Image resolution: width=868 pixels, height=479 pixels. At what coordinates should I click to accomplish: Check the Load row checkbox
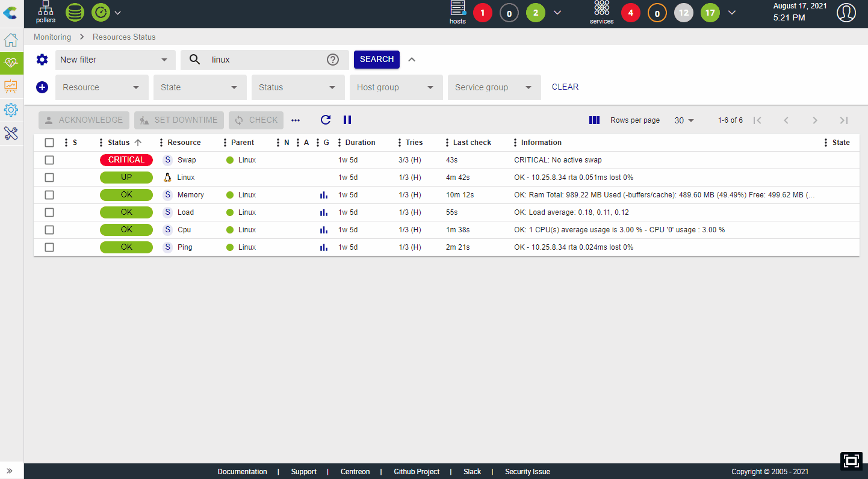[x=49, y=212]
